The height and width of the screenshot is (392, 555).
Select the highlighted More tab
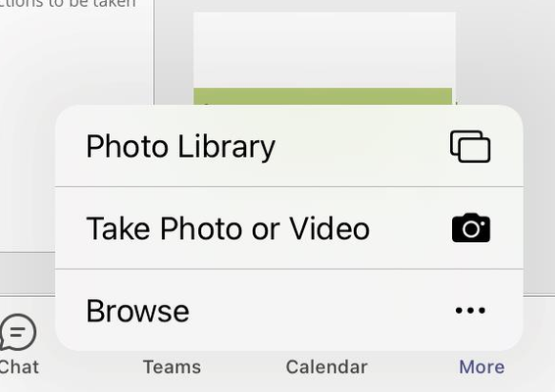point(481,367)
